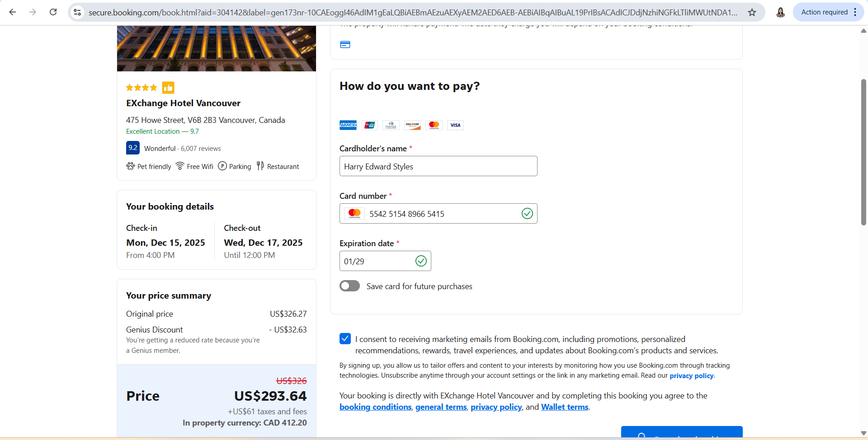Screen dimensions: 868x440
Task: Open the browser profile avatar
Action: [x=780, y=12]
